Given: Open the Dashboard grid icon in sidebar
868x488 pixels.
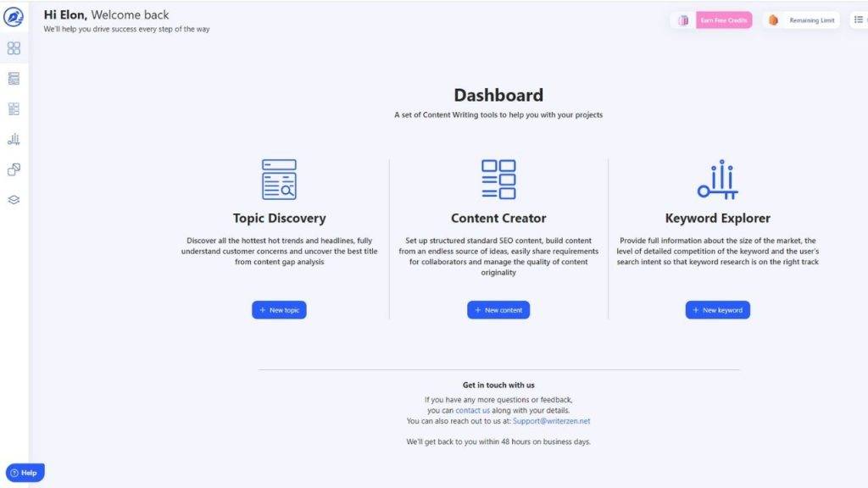Looking at the screenshot, I should point(14,48).
